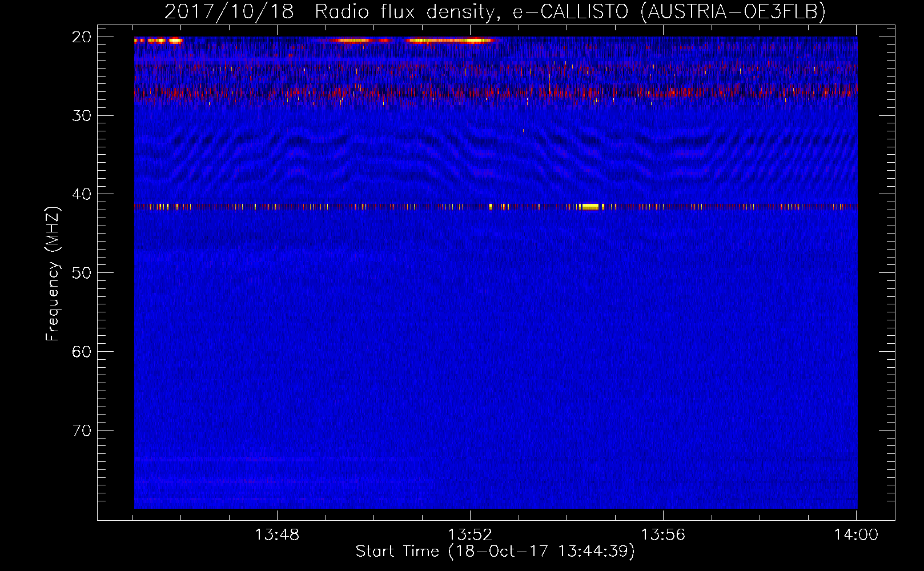Click the long yellow burst on the 41 MHz line
Screen dimensions: 924x571
coord(589,207)
